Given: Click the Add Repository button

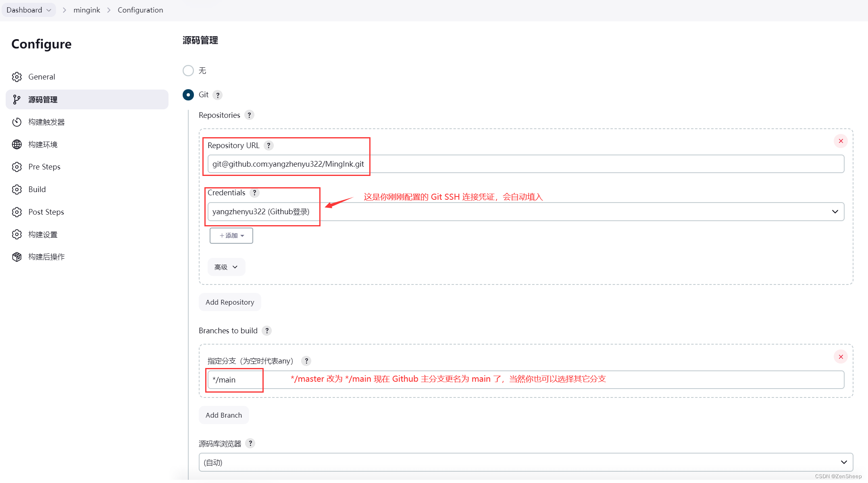Looking at the screenshot, I should click(x=230, y=302).
